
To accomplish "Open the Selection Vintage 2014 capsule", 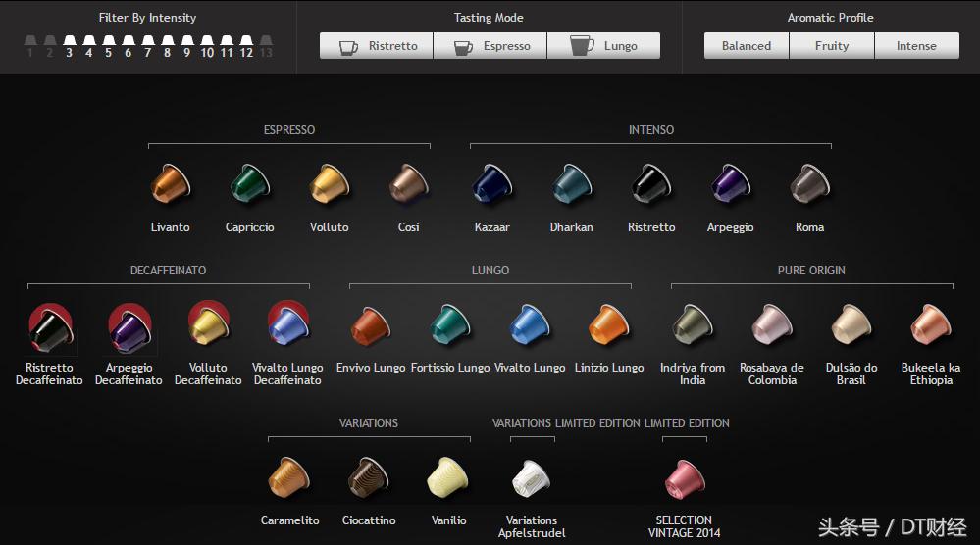I will click(685, 479).
